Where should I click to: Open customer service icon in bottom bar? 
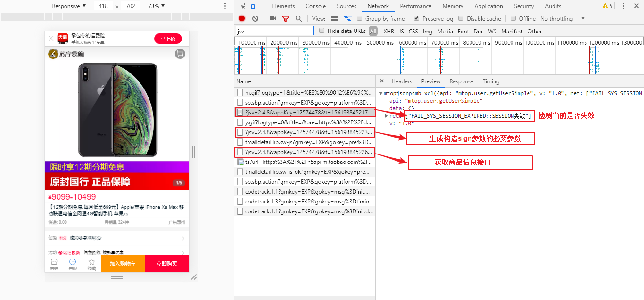pyautogui.click(x=73, y=264)
